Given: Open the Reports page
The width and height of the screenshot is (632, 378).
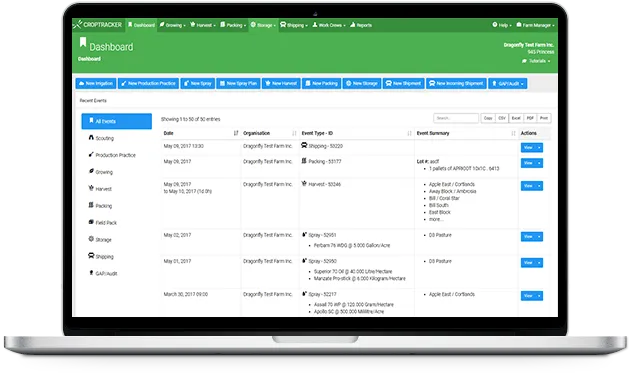Looking at the screenshot, I should 361,25.
